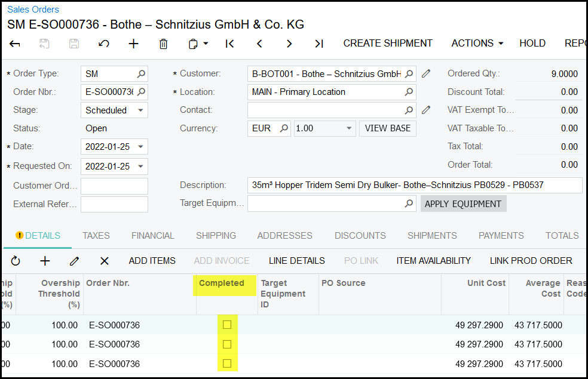Check Completed box in first row
Image resolution: width=588 pixels, height=379 pixels.
click(x=227, y=325)
